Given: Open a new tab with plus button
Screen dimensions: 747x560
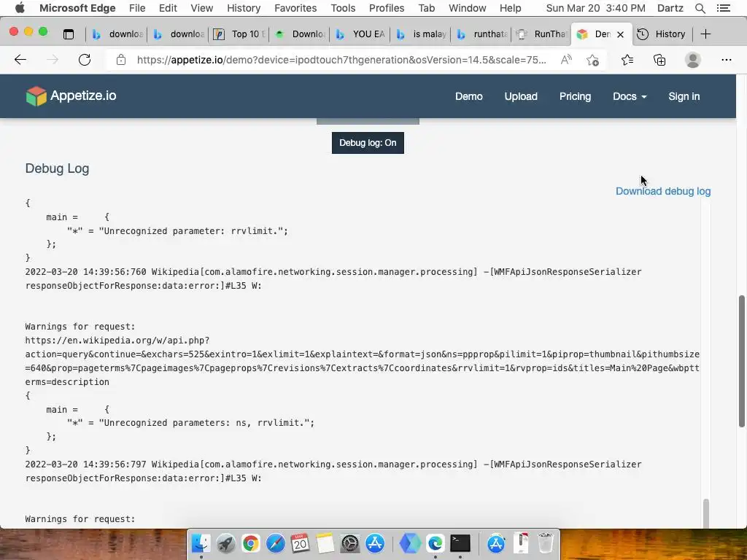Looking at the screenshot, I should [705, 34].
